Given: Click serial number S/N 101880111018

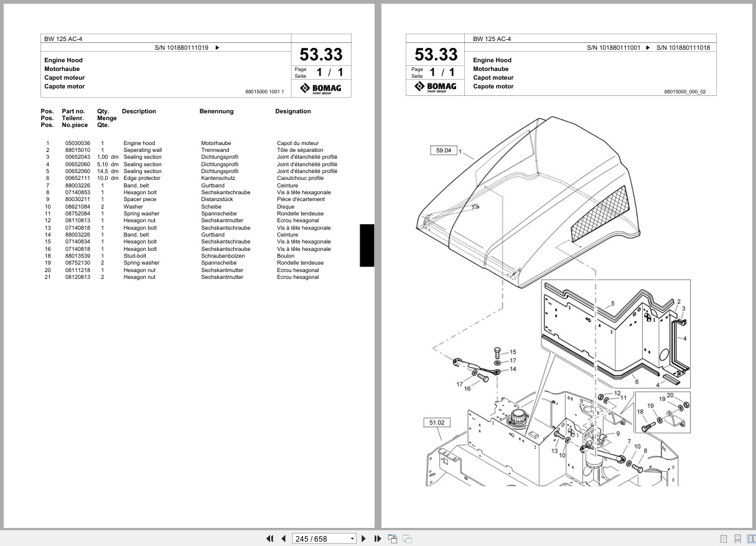Looking at the screenshot, I should 683,47.
